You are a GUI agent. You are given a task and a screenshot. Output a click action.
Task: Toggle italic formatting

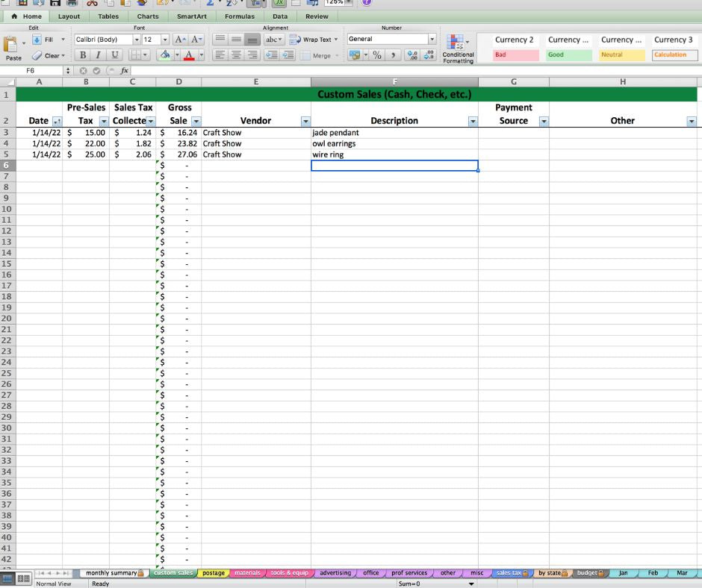pyautogui.click(x=98, y=55)
